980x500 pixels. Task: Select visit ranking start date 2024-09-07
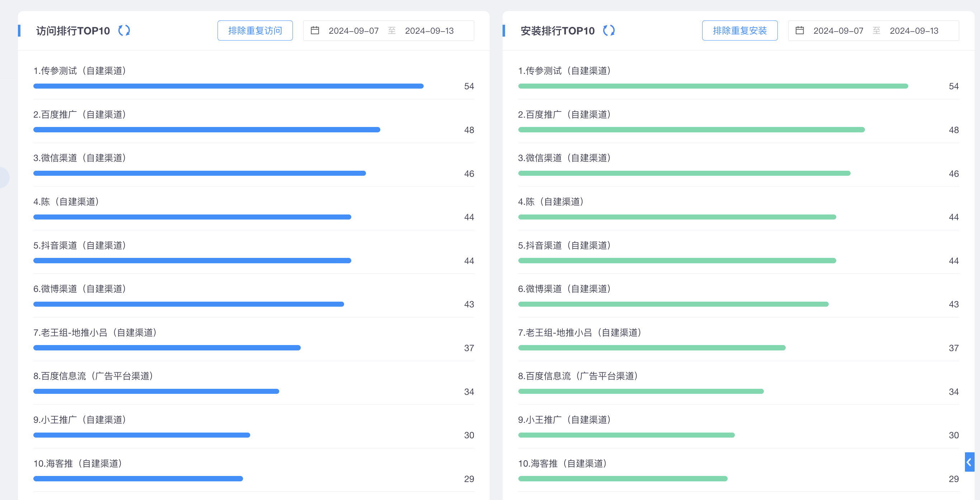(353, 31)
